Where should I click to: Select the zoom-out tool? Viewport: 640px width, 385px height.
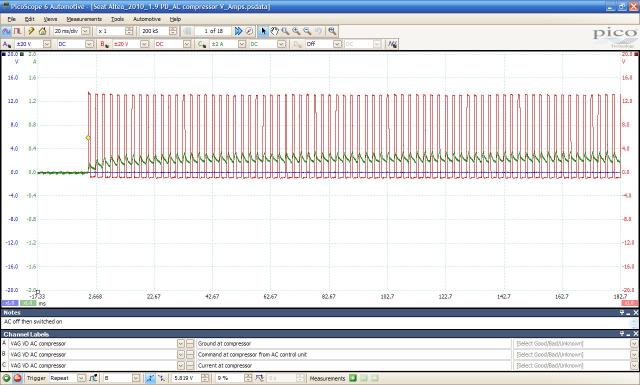pos(307,31)
